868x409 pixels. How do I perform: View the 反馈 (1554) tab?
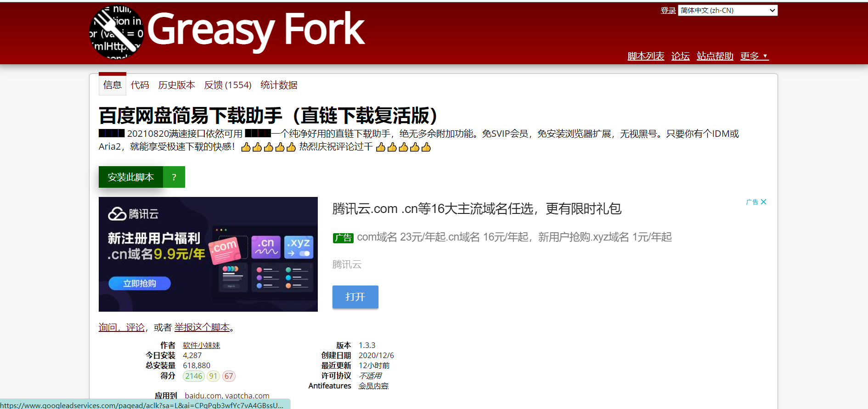click(x=228, y=85)
